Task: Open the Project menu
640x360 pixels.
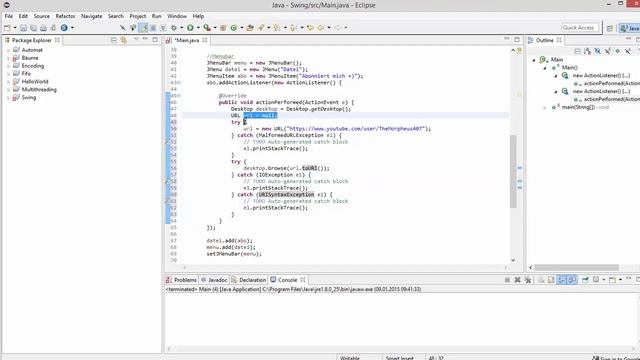Action: tap(138, 16)
